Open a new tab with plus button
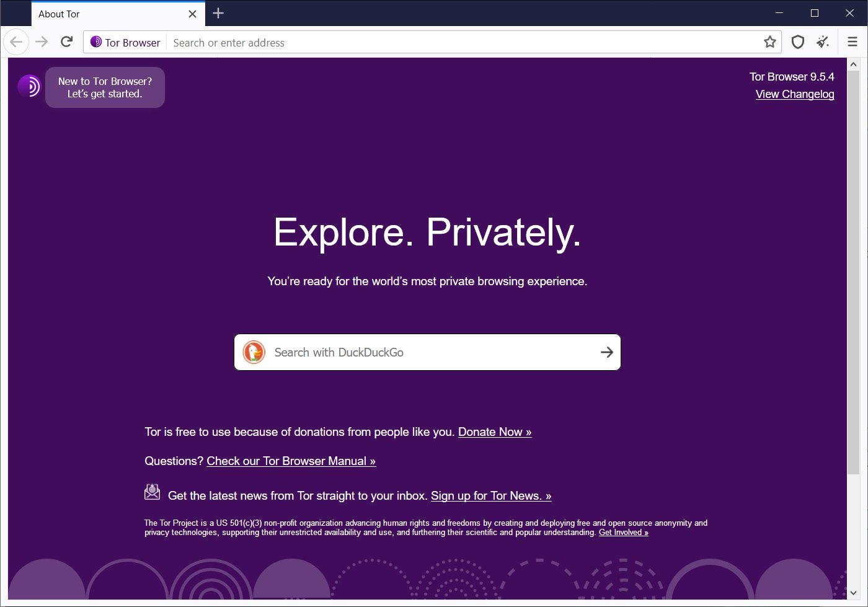This screenshot has height=607, width=868. (218, 13)
